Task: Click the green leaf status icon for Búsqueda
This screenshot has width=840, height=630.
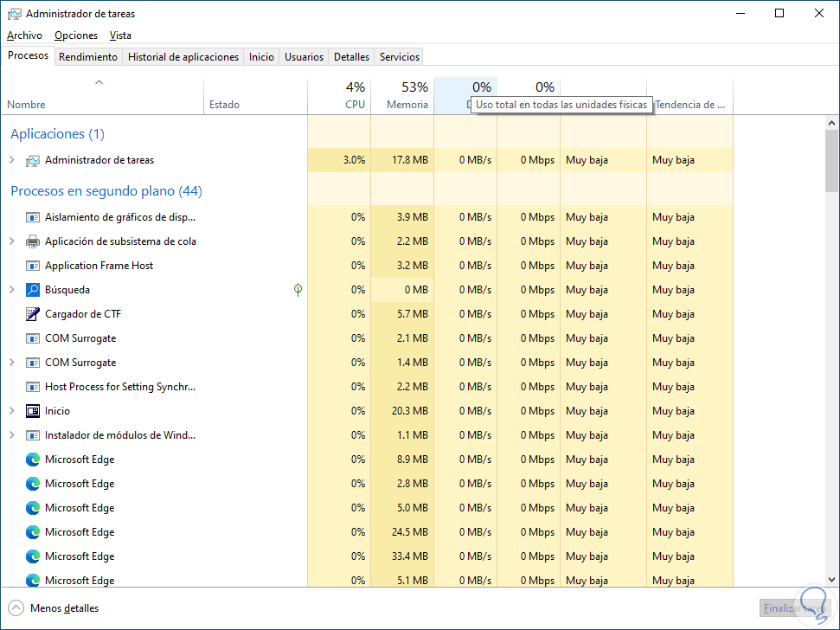Action: (x=298, y=290)
